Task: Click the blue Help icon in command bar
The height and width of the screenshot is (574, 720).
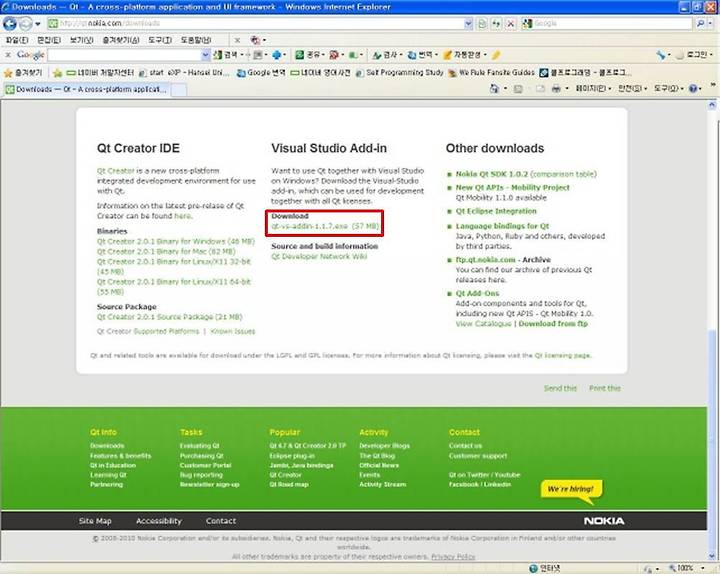Action: pyautogui.click(x=693, y=89)
